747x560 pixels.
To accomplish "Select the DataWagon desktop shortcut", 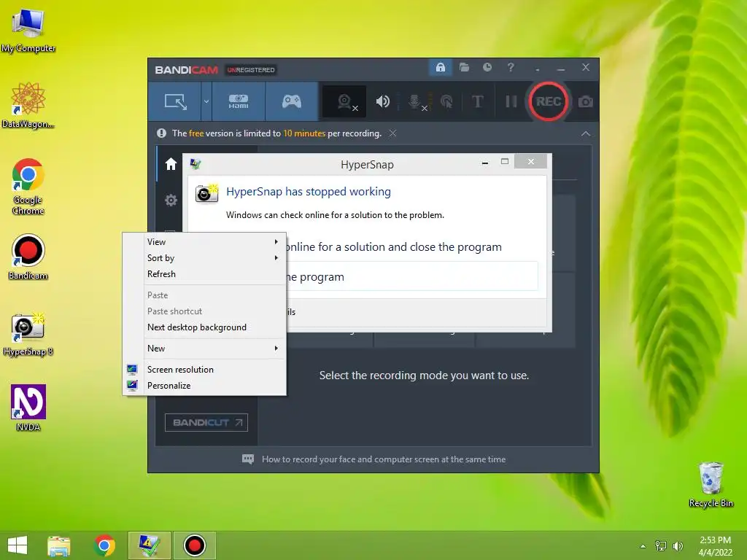I will [x=28, y=106].
